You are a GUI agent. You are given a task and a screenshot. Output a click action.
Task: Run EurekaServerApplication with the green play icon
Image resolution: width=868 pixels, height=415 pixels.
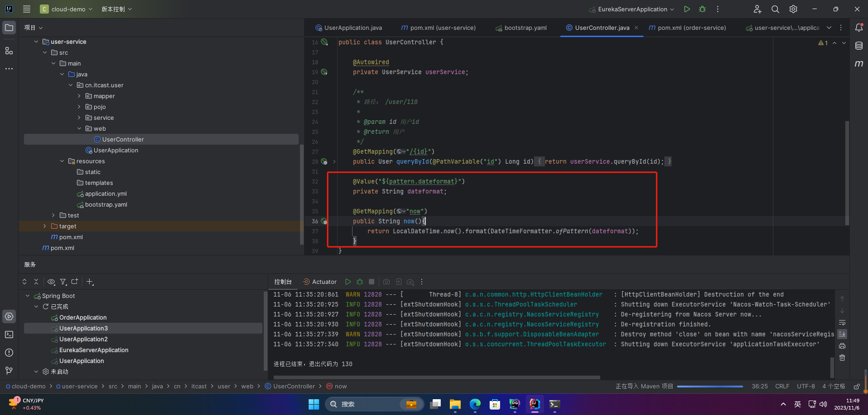point(687,9)
